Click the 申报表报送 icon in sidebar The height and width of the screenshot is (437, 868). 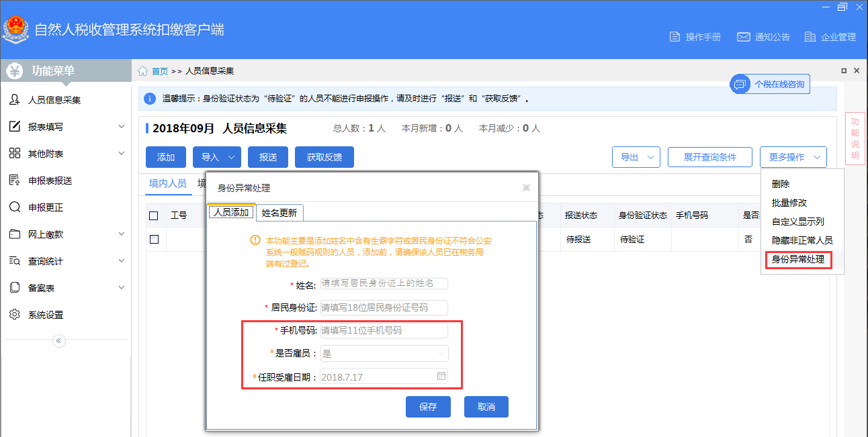tap(14, 181)
